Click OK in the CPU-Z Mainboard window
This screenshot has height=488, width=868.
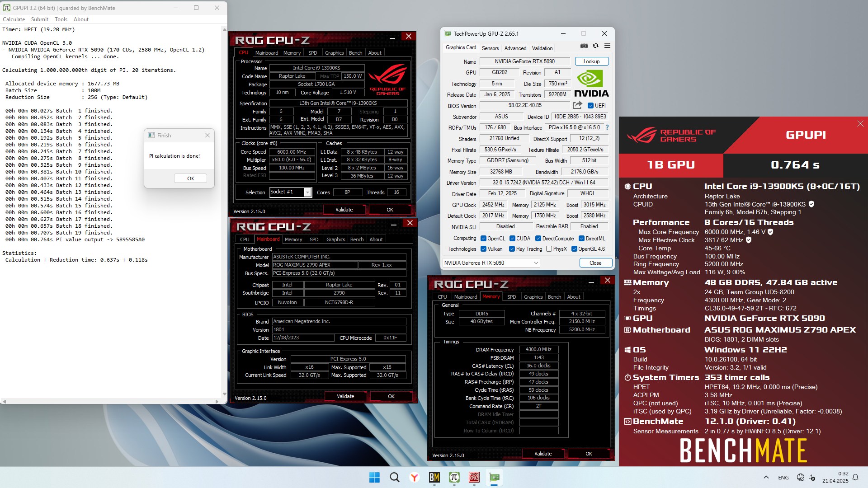click(x=391, y=396)
